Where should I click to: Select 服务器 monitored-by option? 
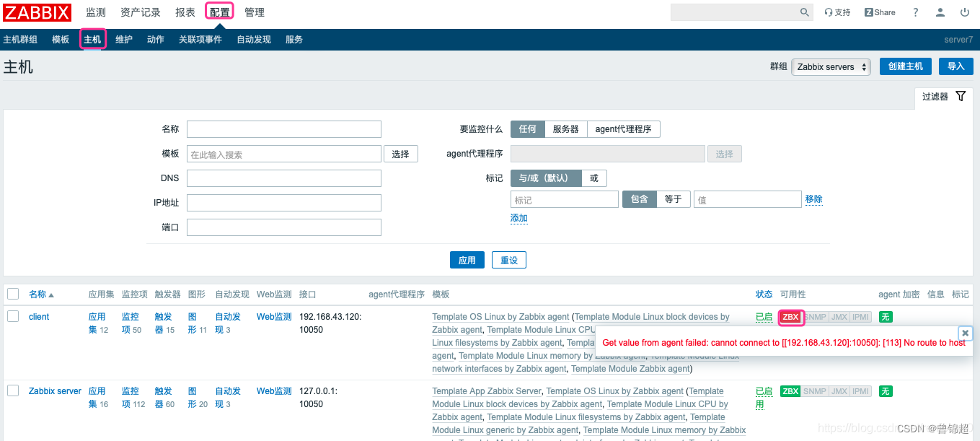(x=566, y=129)
